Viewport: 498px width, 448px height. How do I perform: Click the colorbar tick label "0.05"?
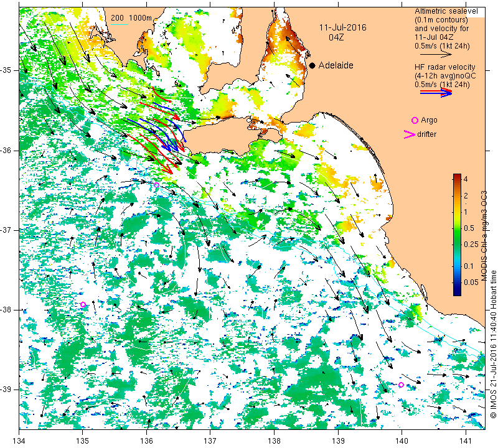[x=471, y=282]
